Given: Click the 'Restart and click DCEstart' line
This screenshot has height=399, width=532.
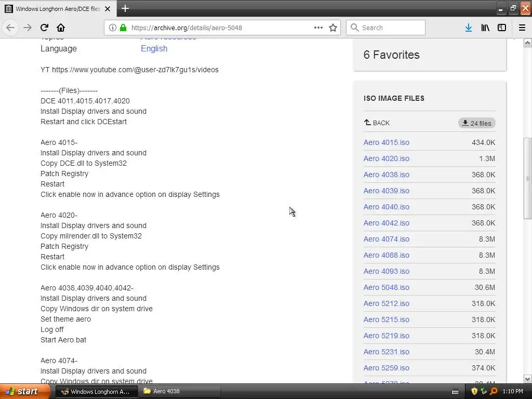Looking at the screenshot, I should click(84, 122).
